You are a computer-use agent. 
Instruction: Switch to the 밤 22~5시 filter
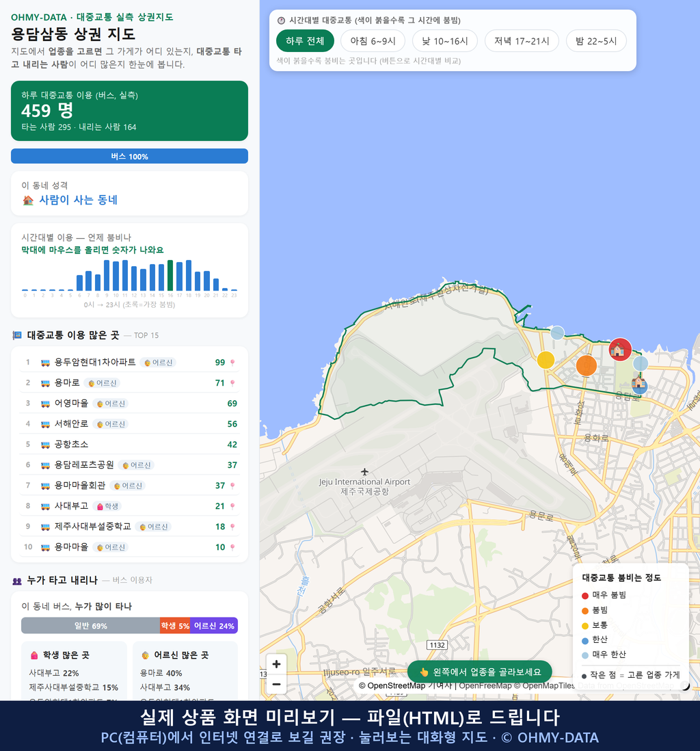(596, 41)
